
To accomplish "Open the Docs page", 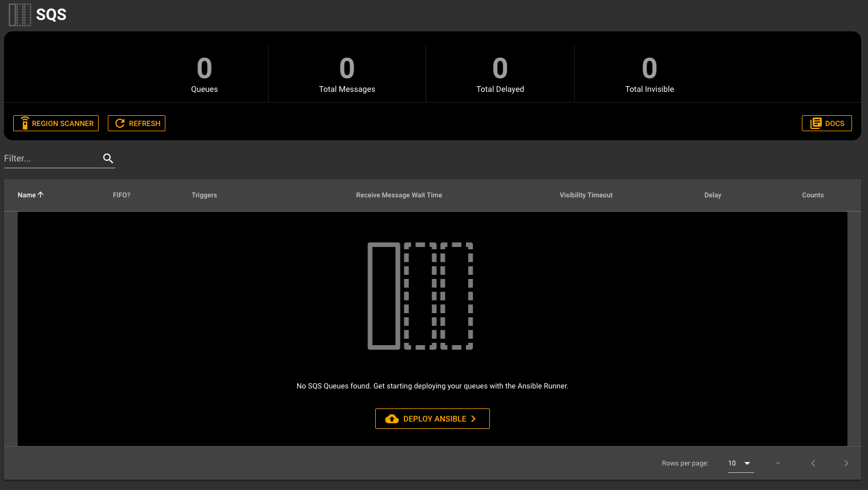I will click(826, 123).
